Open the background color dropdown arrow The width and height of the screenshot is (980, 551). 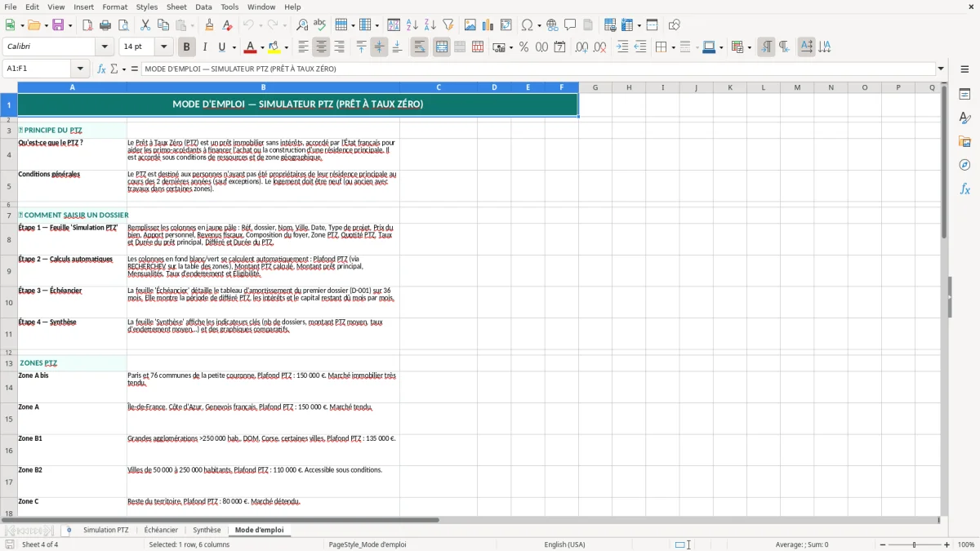point(287,47)
